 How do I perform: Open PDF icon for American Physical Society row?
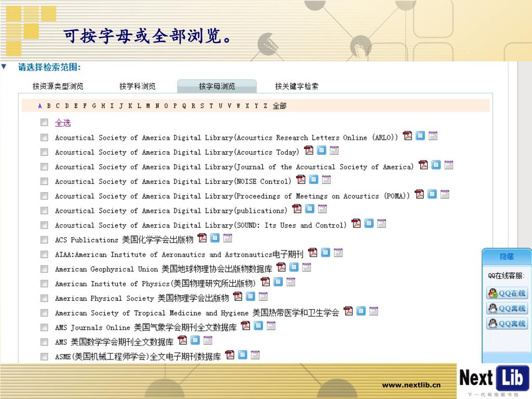238,297
